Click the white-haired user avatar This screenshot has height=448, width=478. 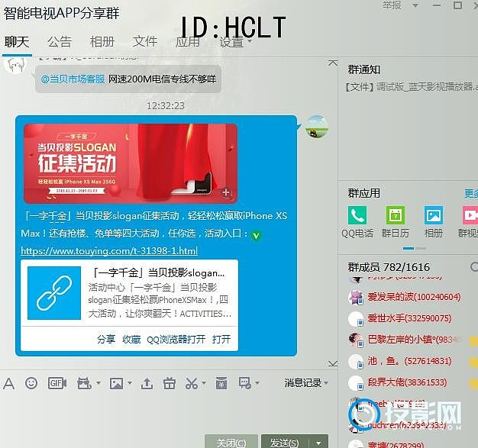click(14, 66)
